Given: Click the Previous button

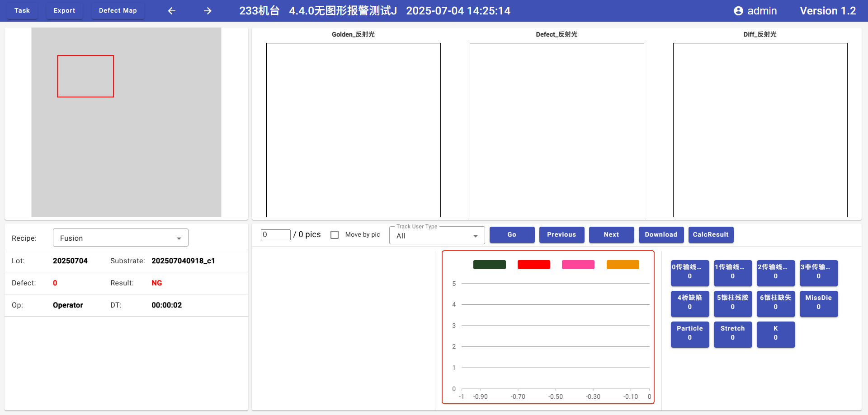Looking at the screenshot, I should [x=561, y=235].
